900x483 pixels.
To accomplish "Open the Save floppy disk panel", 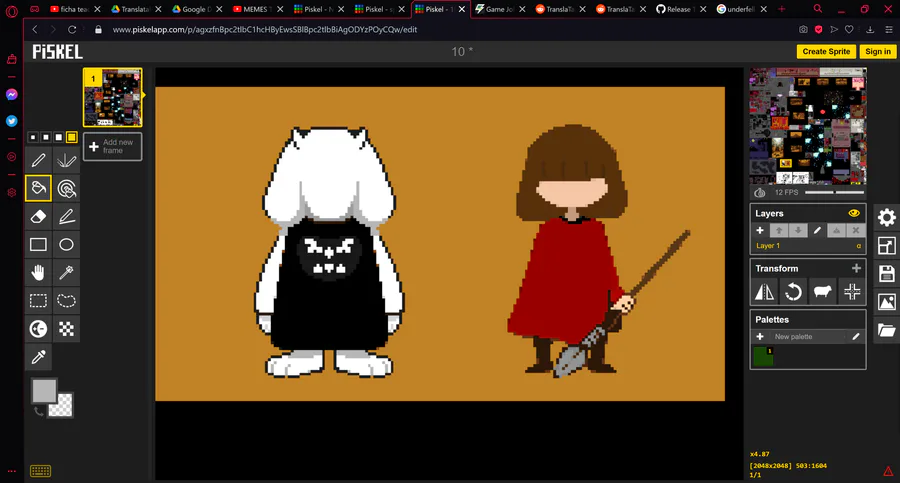I will 886,274.
